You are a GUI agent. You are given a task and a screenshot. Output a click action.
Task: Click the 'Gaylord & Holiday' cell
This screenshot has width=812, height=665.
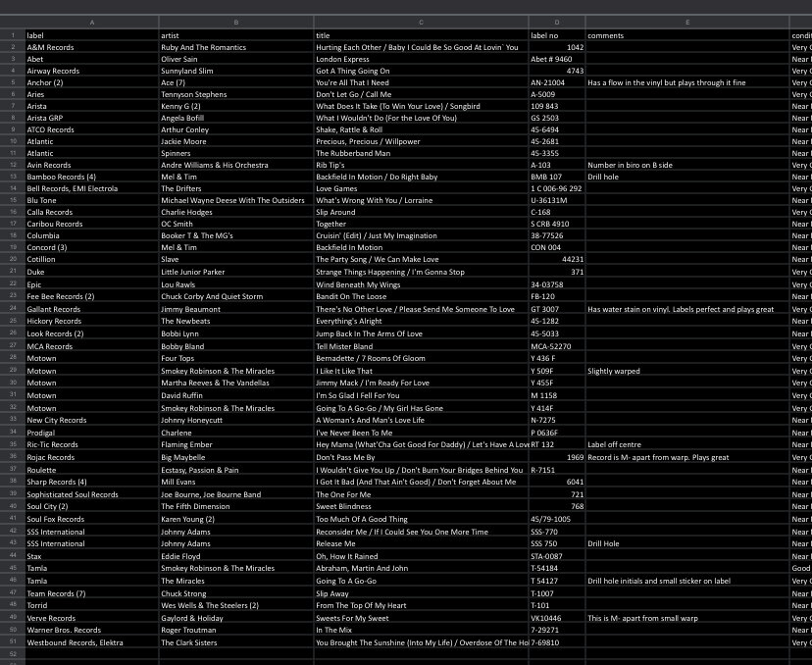tap(236, 618)
